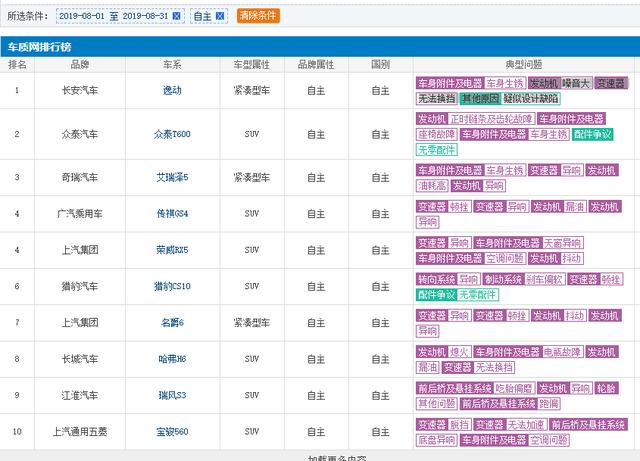Click the 品牌 column header
640x461 pixels.
[x=80, y=65]
